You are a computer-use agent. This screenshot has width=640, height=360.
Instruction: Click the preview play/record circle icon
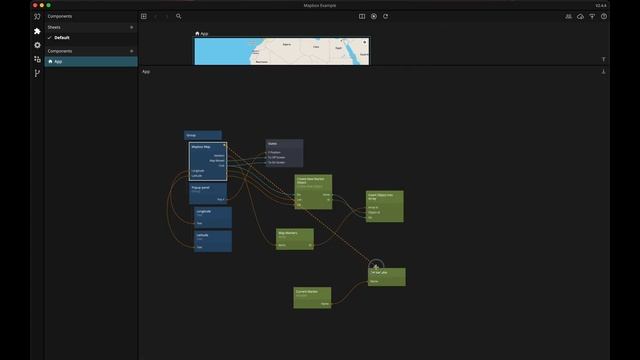[x=374, y=16]
